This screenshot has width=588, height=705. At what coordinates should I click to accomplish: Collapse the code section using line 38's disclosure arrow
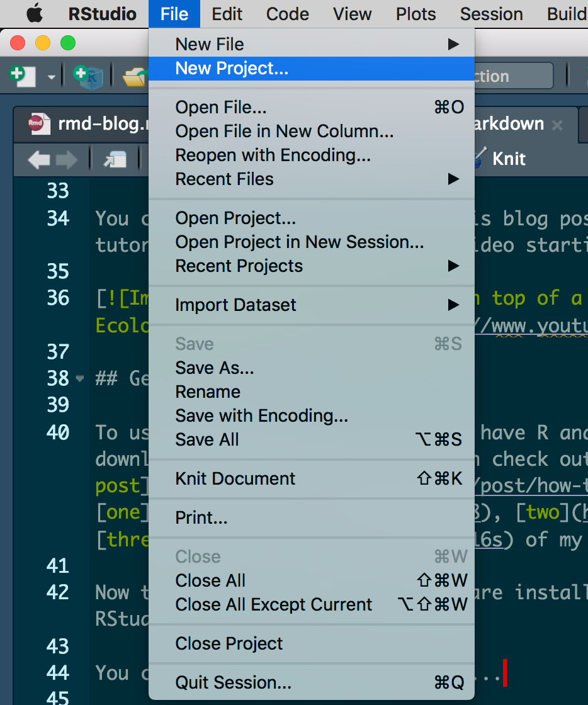80,378
